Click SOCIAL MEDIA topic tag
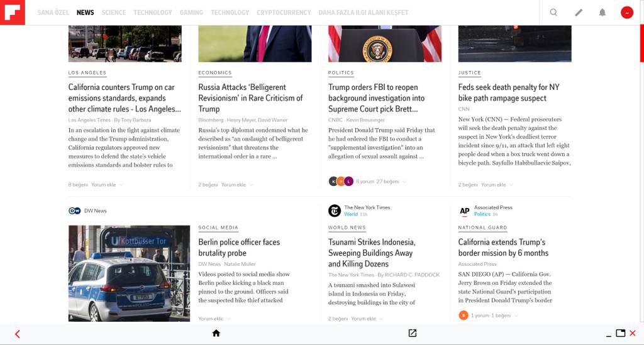This screenshot has height=345, width=644. [x=218, y=227]
